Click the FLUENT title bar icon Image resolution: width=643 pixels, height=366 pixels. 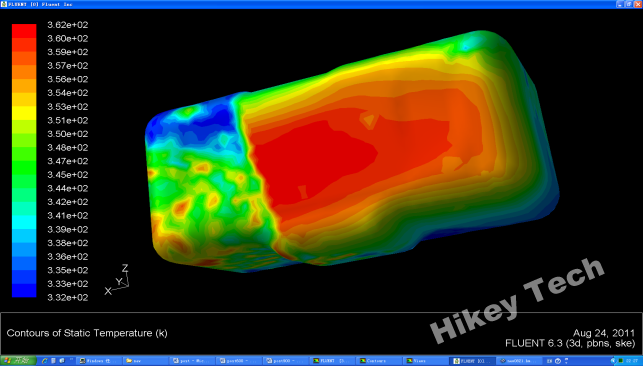point(4,4)
